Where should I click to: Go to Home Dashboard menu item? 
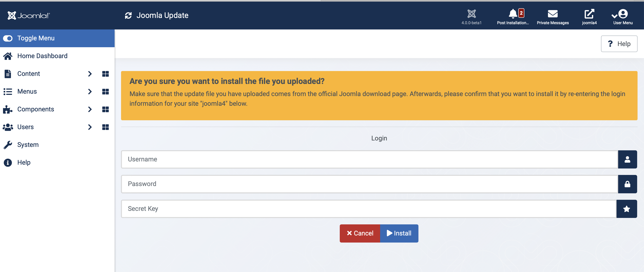pyautogui.click(x=57, y=56)
